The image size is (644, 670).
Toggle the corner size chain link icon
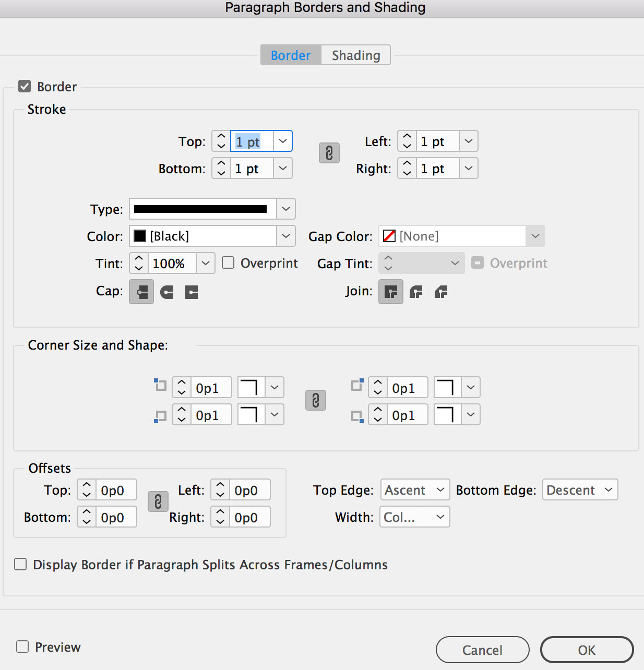pos(316,400)
